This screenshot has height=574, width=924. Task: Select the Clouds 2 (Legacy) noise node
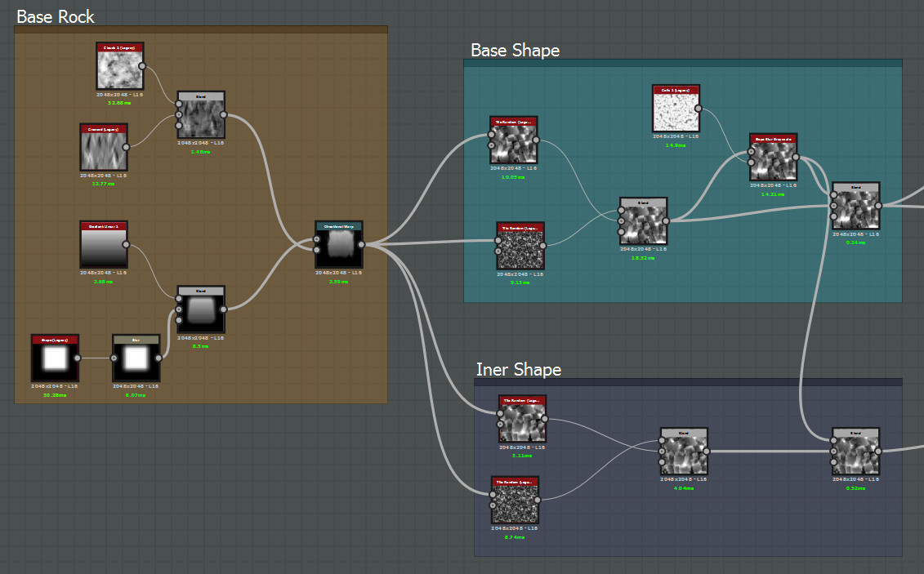coord(119,66)
